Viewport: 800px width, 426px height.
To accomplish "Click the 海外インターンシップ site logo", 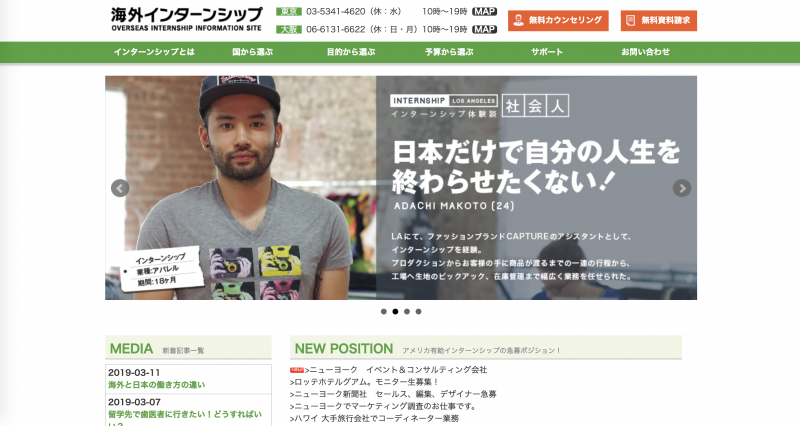I will [x=187, y=19].
